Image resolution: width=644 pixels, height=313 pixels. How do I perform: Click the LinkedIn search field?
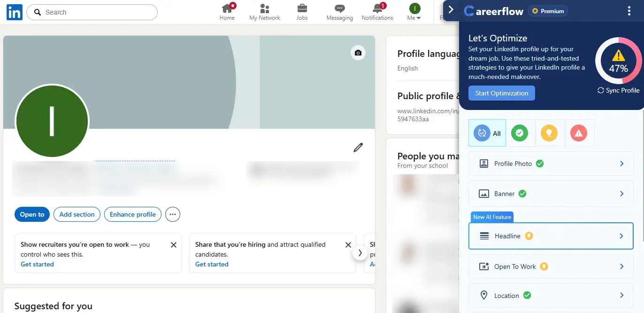tap(92, 12)
